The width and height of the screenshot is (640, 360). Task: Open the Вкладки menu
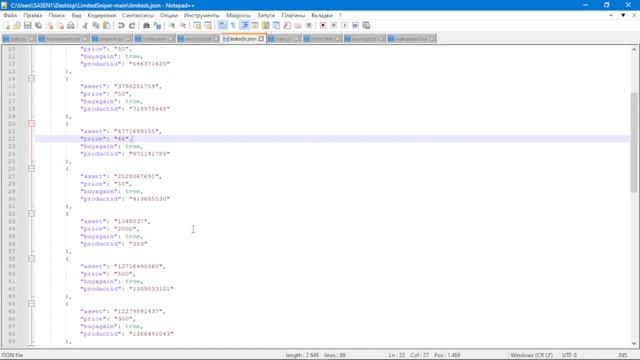point(322,15)
